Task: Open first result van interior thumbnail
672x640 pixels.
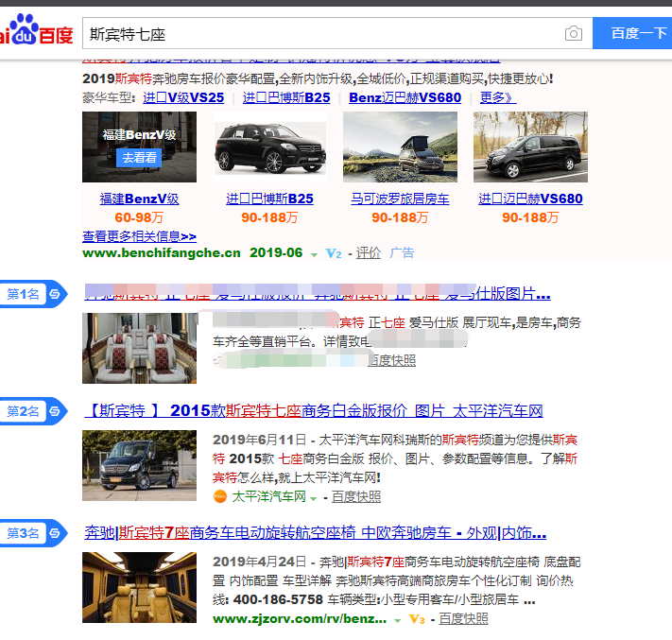Action: click(x=139, y=348)
